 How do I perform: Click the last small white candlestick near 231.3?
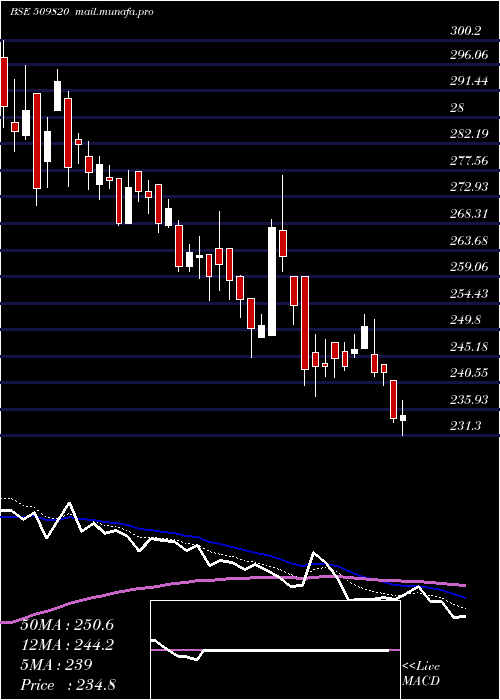pos(403,418)
